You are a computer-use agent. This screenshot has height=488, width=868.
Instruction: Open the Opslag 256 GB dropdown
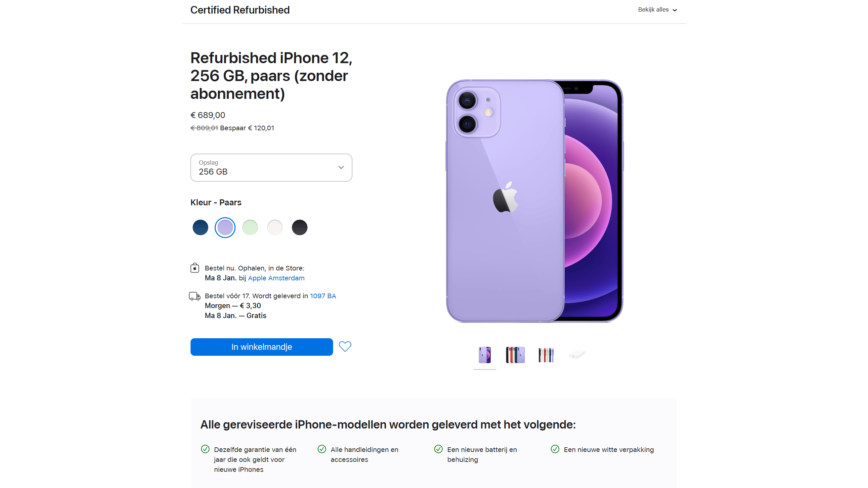pos(271,168)
